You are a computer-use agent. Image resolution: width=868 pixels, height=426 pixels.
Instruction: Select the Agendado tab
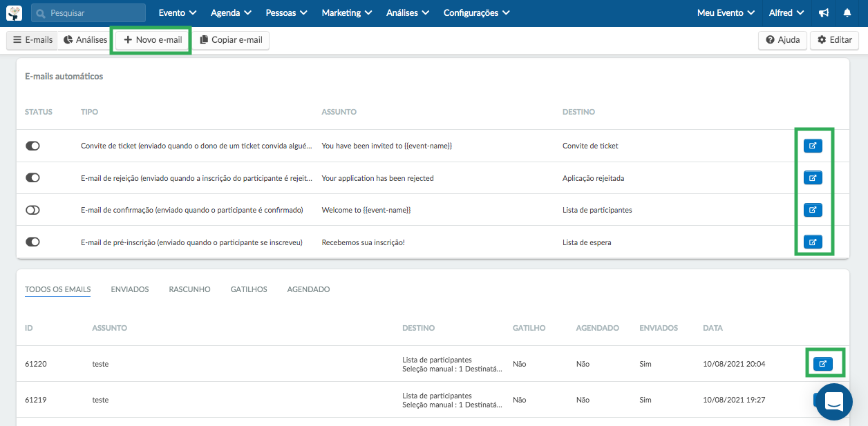[308, 289]
